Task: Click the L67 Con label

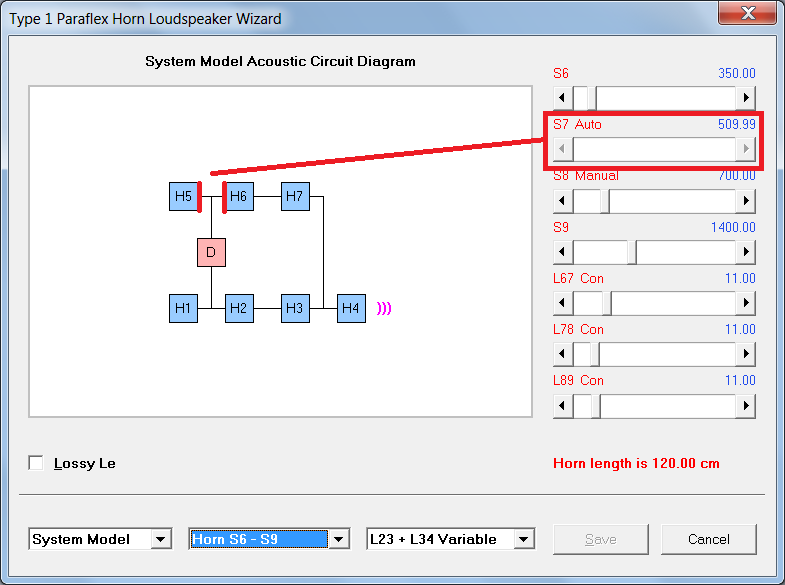Action: tap(578, 278)
